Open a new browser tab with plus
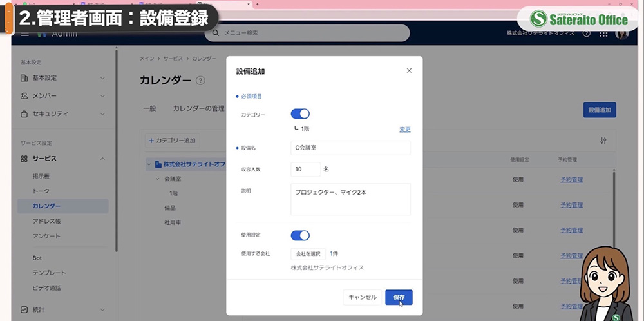The width and height of the screenshot is (644, 321). point(258,4)
